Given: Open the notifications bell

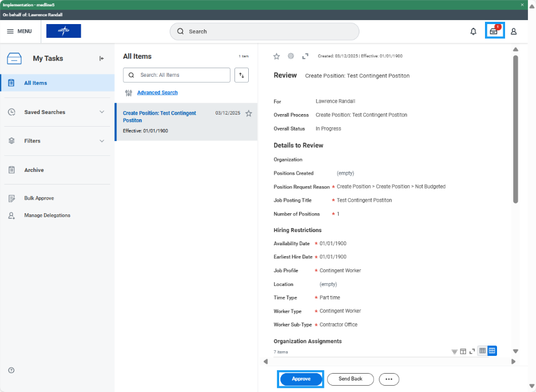Looking at the screenshot, I should click(473, 32).
